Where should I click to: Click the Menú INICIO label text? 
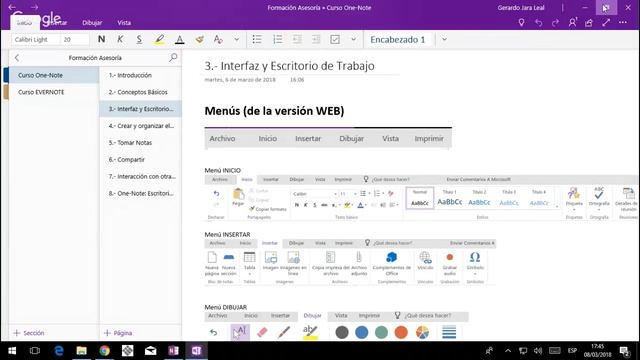tap(223, 170)
